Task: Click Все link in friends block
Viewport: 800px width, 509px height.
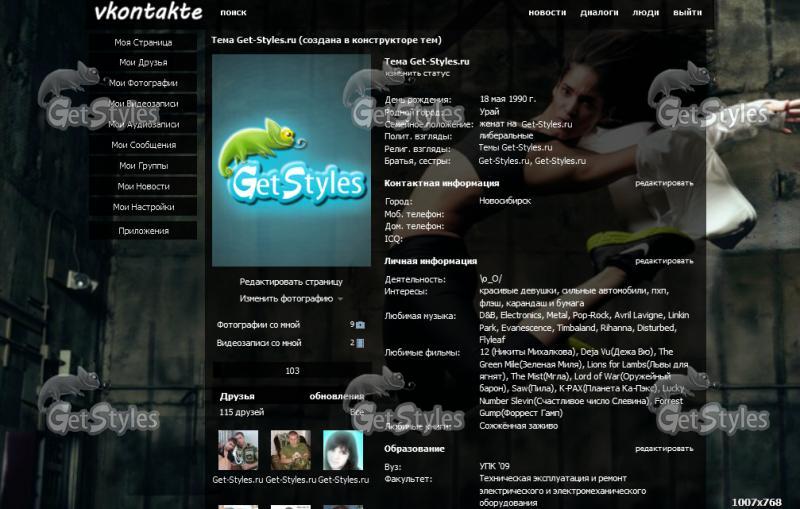Action: coord(357,412)
